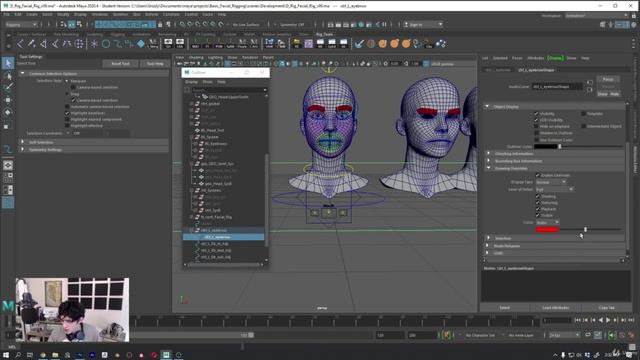Open the Skeleton menu
This screenshot has width=640, height=360.
coord(120,14)
